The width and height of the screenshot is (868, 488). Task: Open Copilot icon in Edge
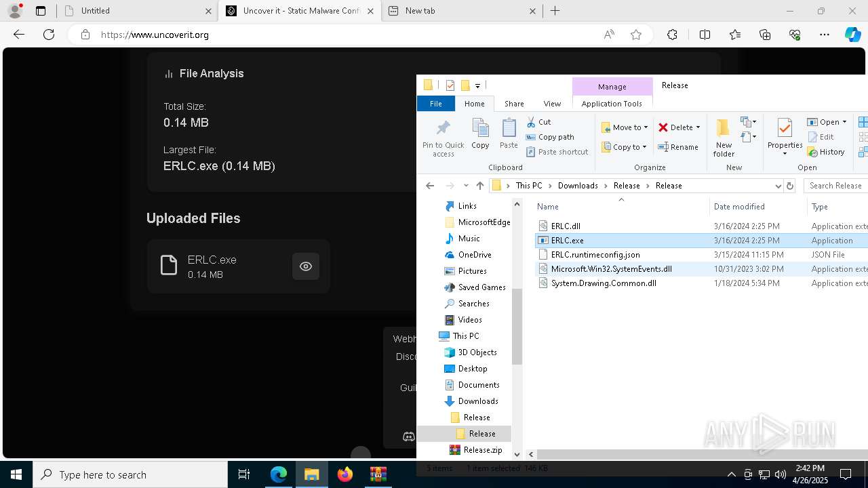(852, 35)
